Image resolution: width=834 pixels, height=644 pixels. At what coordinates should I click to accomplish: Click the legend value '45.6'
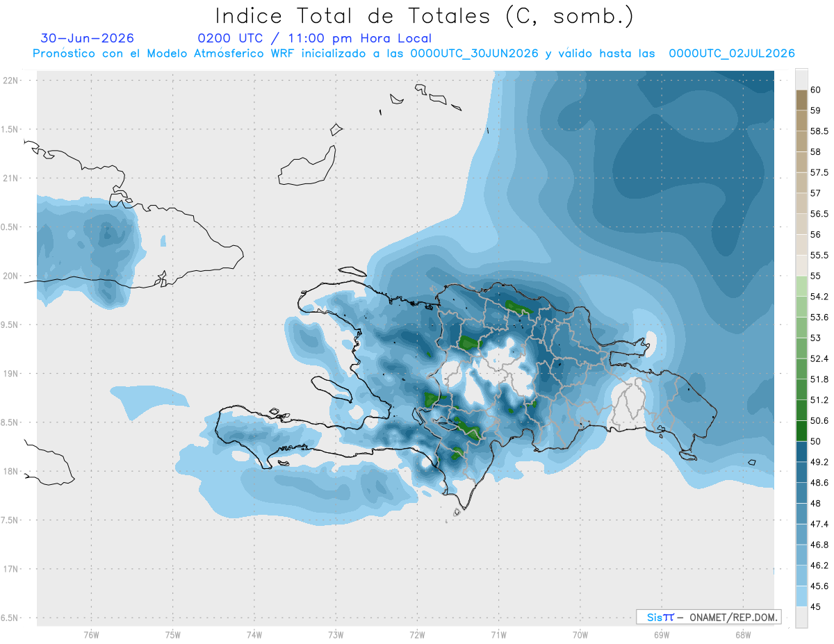pos(819,586)
